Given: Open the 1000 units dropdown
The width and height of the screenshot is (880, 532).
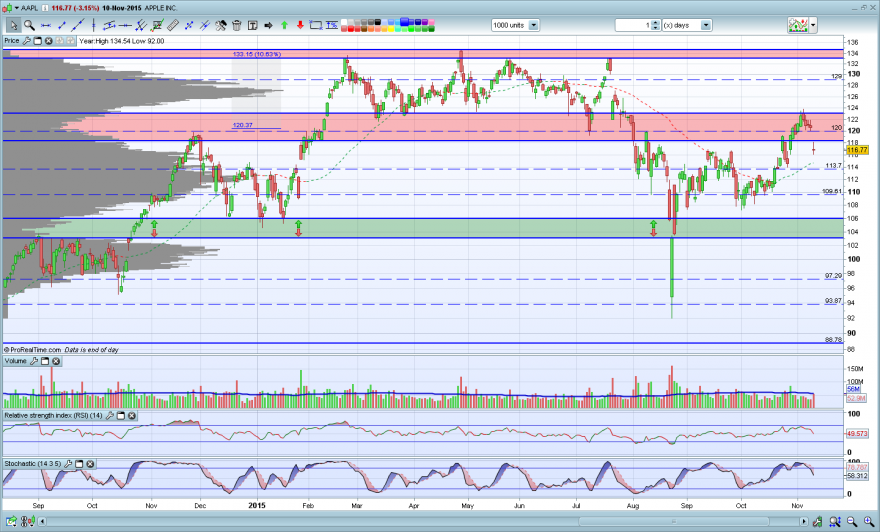Looking at the screenshot, I should (x=534, y=25).
